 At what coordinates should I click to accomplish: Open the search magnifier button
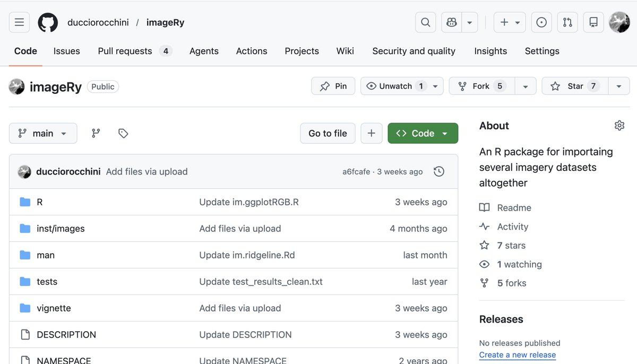pyautogui.click(x=425, y=22)
